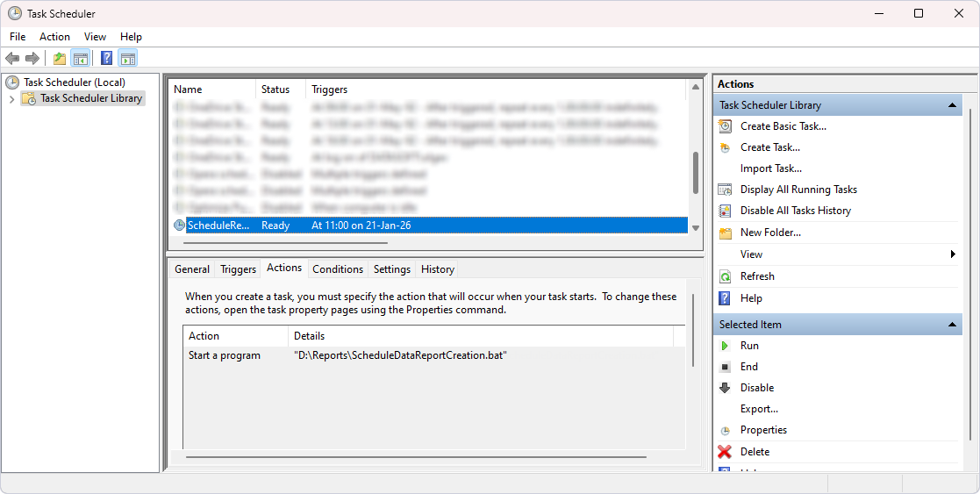Viewport: 980px width, 494px height.
Task: Select Task Scheduler Library in tree
Action: tap(91, 98)
